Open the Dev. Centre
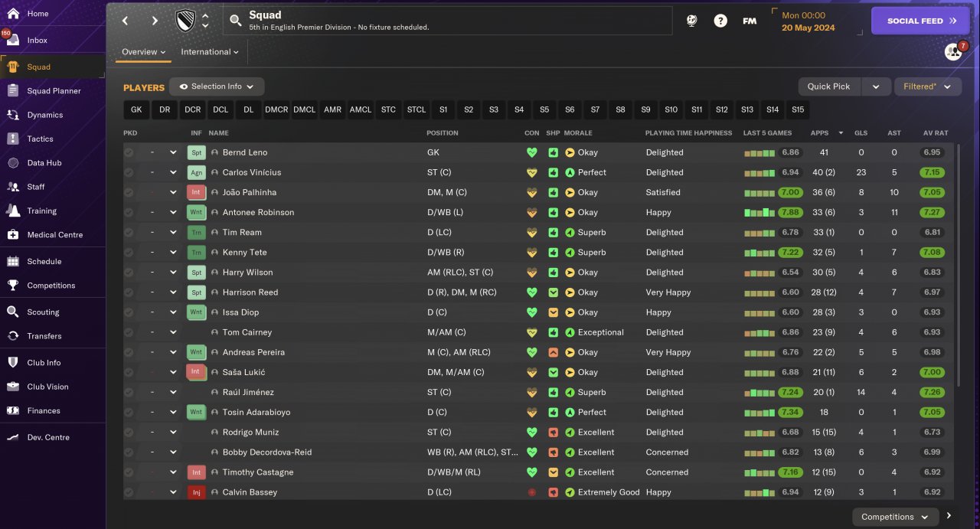Screen dimensions: 980x529 [x=48, y=437]
